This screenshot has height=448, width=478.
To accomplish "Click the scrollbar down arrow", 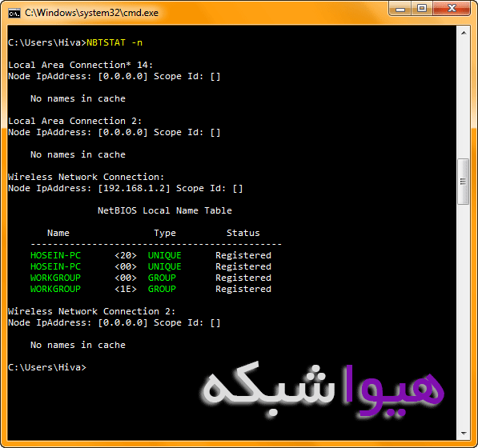I will 464,433.
